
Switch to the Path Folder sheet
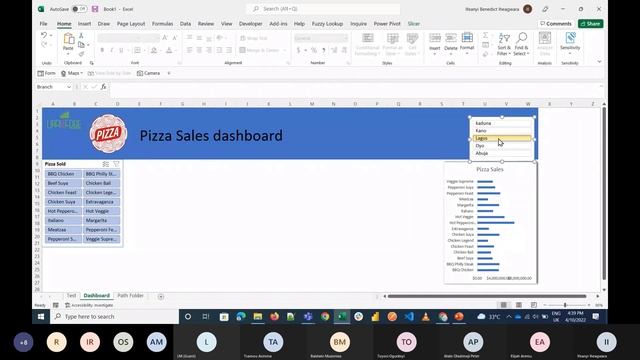pos(131,296)
